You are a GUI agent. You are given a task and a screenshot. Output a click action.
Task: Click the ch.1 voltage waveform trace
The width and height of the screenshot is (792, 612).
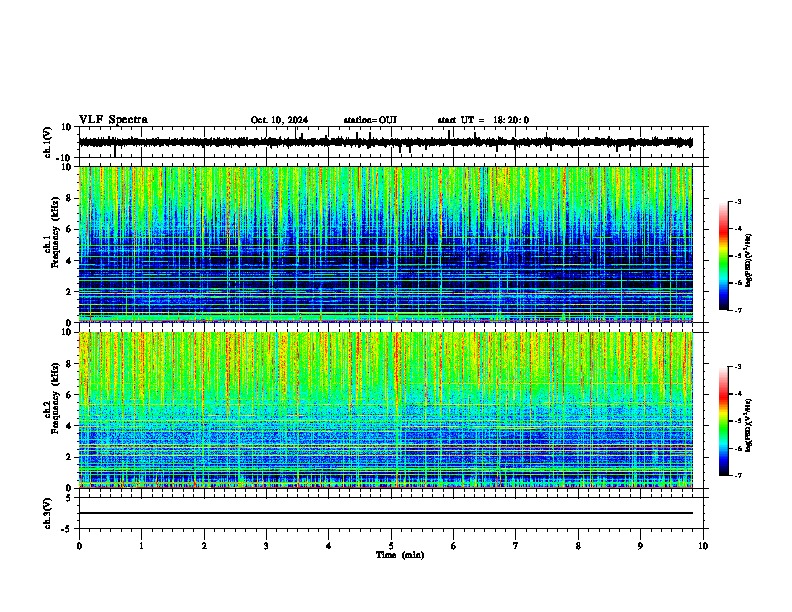(385, 142)
